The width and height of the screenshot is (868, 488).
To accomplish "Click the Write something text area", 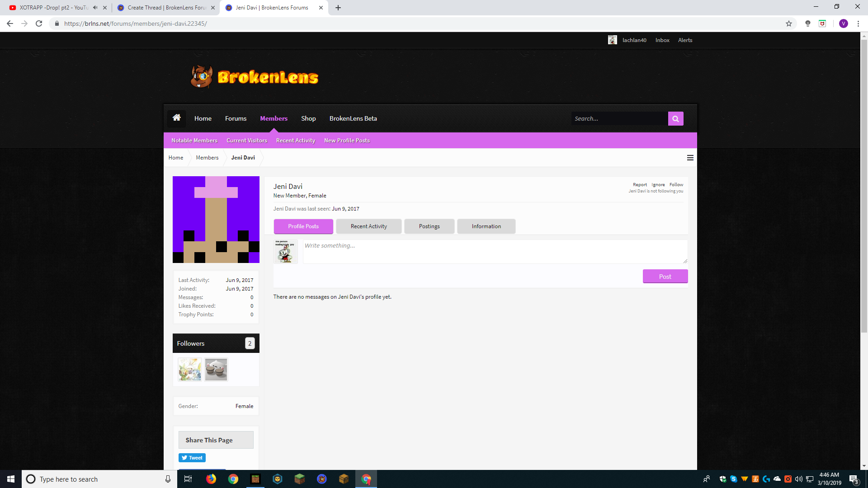I will (495, 252).
